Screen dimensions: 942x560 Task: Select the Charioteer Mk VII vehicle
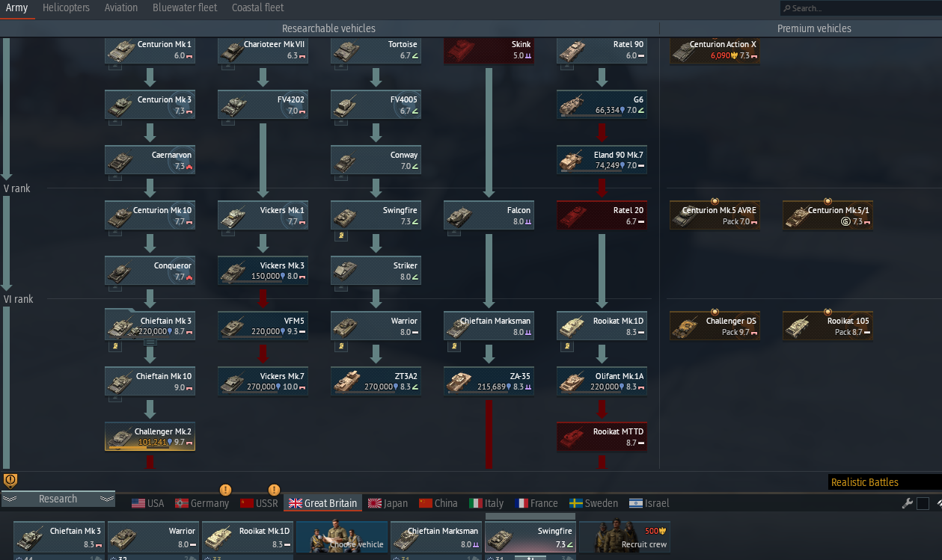[x=263, y=50]
